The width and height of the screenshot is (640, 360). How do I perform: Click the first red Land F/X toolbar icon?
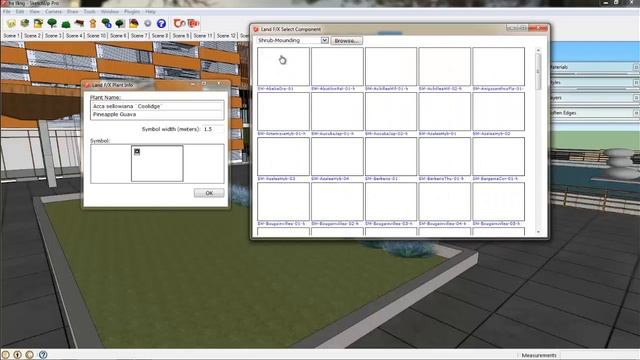tap(179, 23)
